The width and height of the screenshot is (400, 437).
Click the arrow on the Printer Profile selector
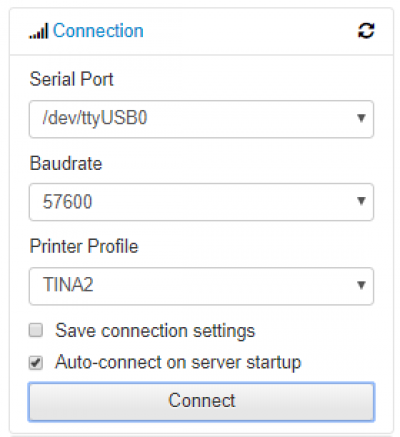pyautogui.click(x=361, y=285)
